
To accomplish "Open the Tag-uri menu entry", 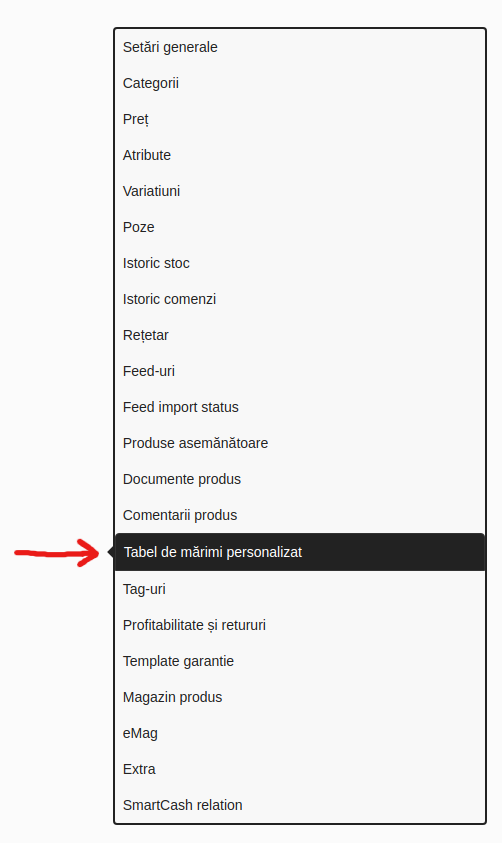I will (x=299, y=590).
